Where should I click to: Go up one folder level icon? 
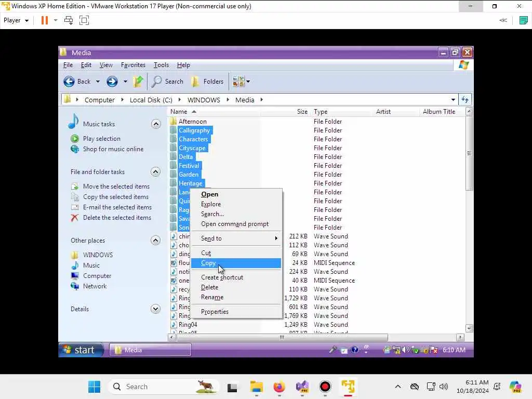point(138,82)
